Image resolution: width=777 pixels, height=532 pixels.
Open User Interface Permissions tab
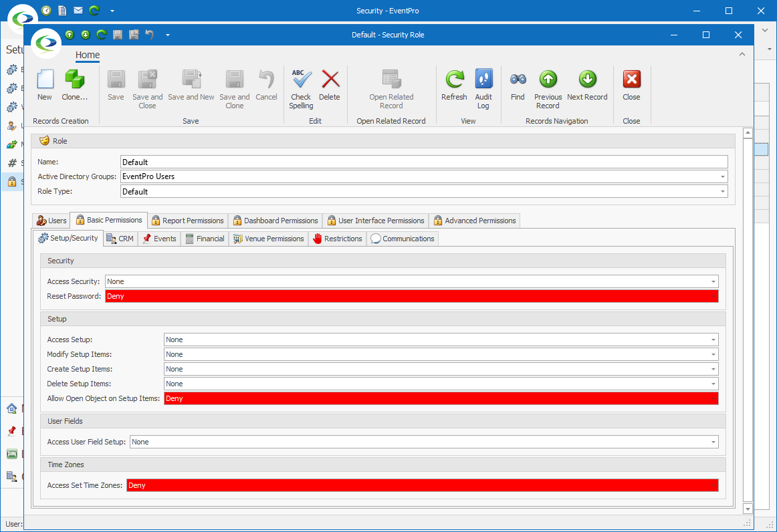click(x=376, y=221)
